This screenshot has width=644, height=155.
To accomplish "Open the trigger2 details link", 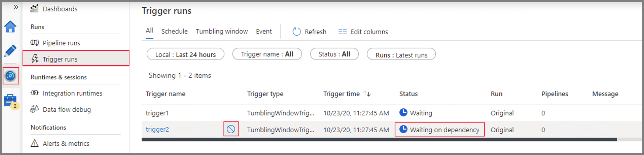I will pyautogui.click(x=157, y=130).
